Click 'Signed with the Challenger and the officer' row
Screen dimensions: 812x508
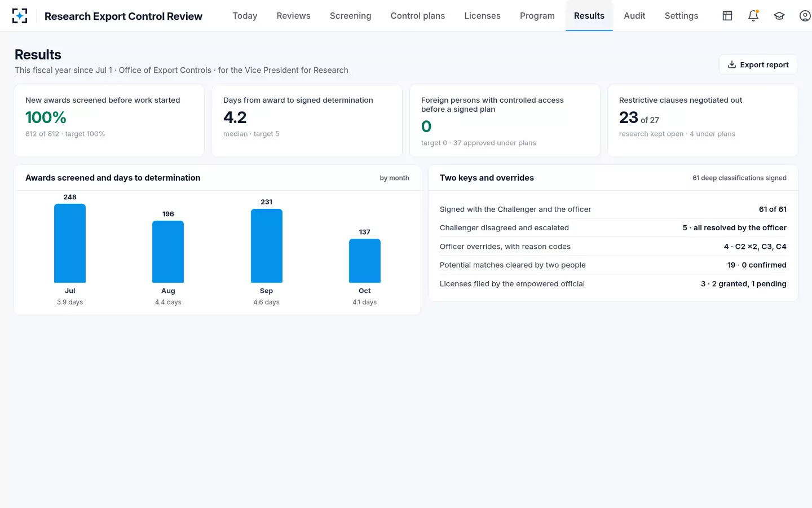[613, 209]
